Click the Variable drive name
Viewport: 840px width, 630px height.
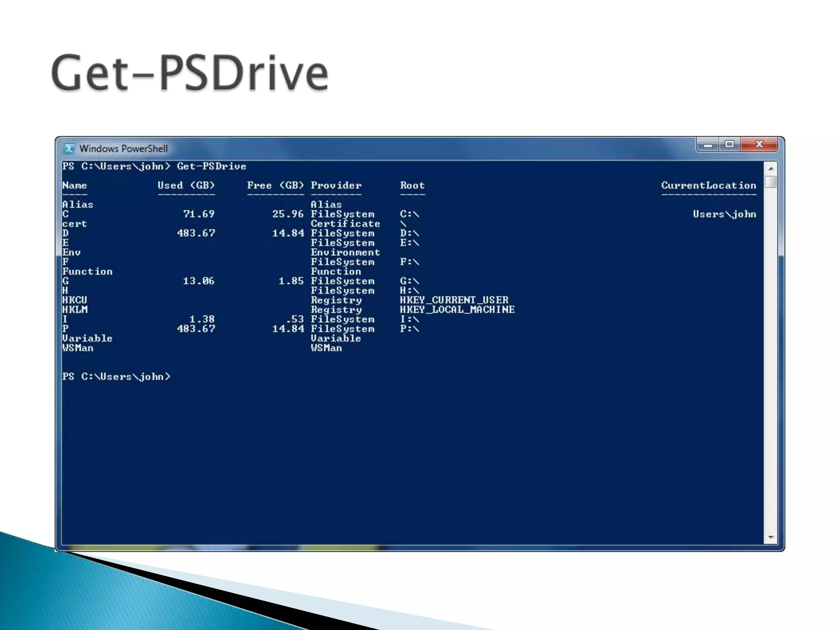[87, 338]
